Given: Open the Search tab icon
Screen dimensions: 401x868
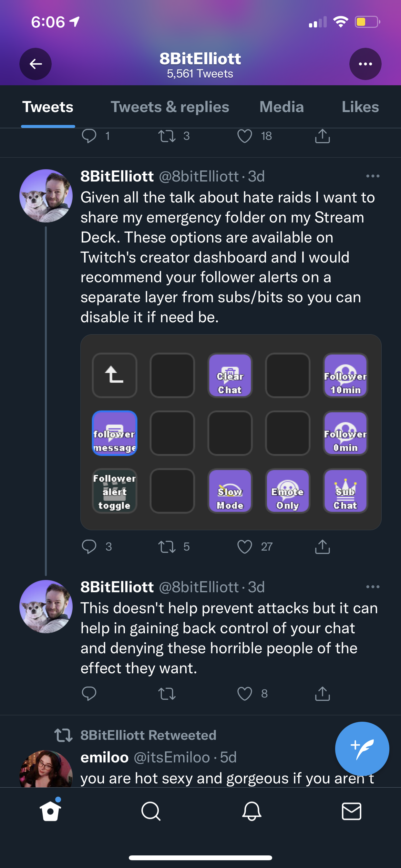Looking at the screenshot, I should [x=151, y=811].
